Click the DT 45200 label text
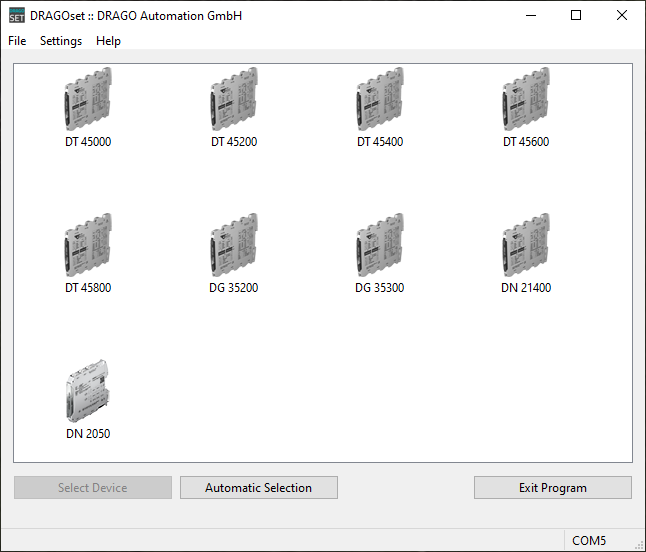The height and width of the screenshot is (552, 646). tap(234, 142)
